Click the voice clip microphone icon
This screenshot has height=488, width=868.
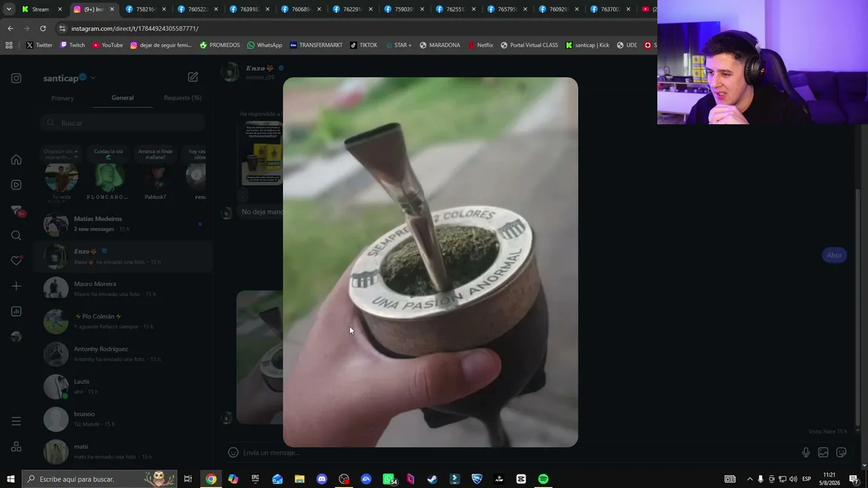[806, 453]
